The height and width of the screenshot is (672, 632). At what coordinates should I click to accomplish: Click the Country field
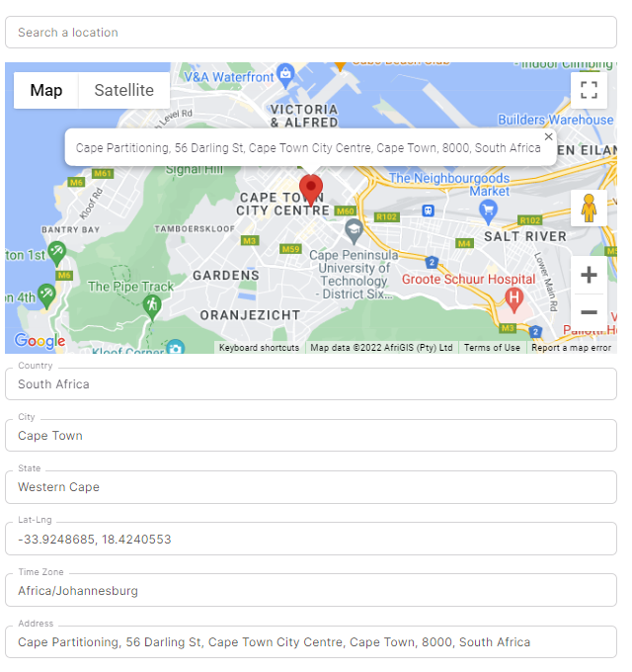point(311,384)
